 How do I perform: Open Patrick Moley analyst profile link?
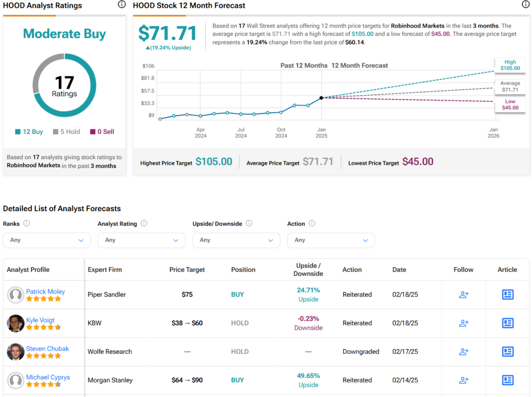(46, 292)
